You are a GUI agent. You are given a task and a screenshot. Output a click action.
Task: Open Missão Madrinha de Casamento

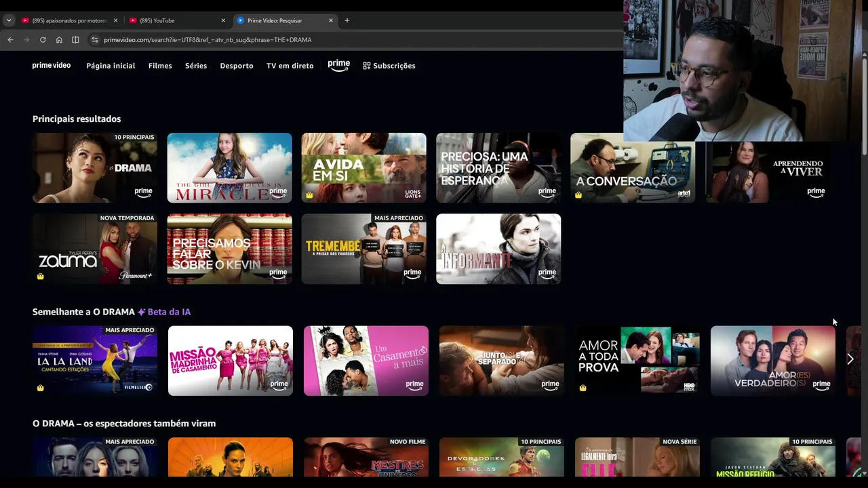coord(231,361)
